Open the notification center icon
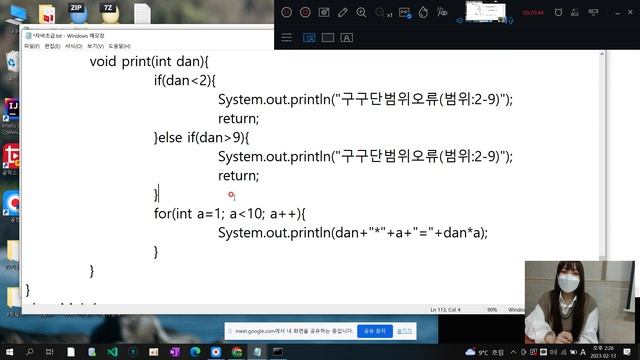The height and width of the screenshot is (360, 640). point(627,352)
